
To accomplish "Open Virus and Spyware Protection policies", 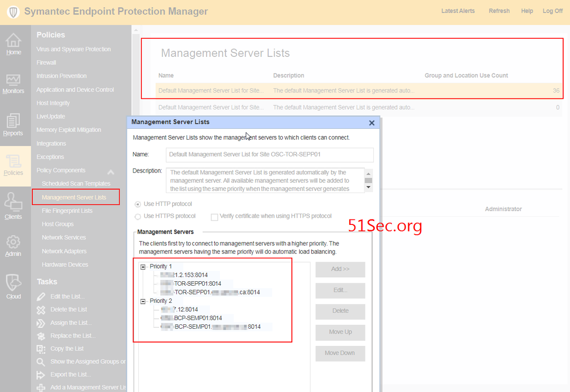I will tap(74, 49).
